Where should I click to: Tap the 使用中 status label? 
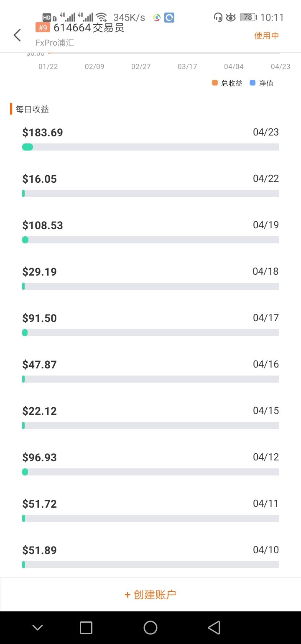(267, 36)
